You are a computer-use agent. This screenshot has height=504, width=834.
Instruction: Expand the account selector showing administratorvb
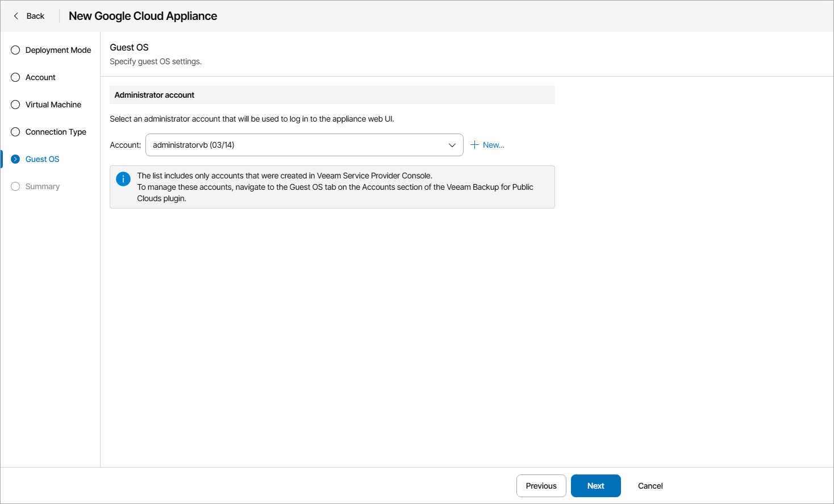(x=304, y=145)
